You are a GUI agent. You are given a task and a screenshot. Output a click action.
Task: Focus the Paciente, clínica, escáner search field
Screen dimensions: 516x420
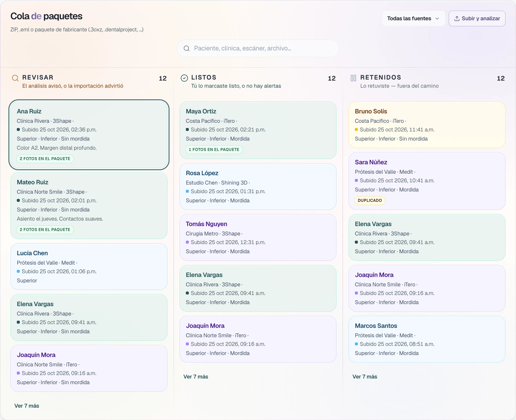(x=258, y=48)
